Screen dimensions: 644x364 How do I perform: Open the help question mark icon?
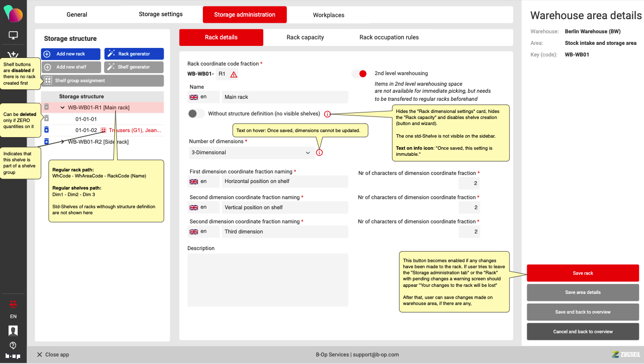pos(13,345)
